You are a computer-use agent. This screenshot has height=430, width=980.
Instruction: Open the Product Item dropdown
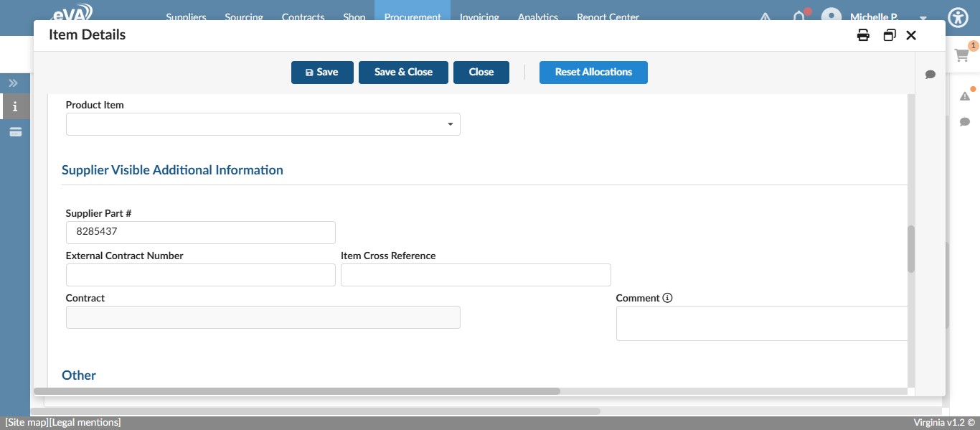click(451, 123)
